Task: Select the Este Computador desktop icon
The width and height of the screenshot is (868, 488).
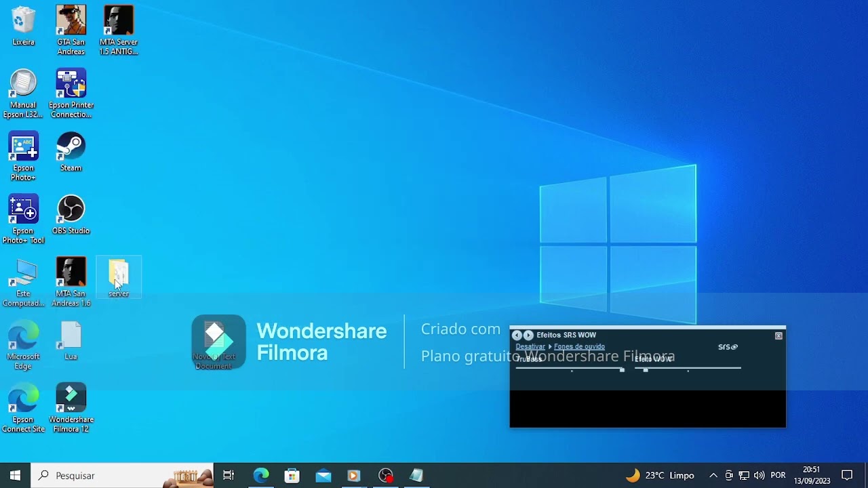Action: tap(23, 283)
